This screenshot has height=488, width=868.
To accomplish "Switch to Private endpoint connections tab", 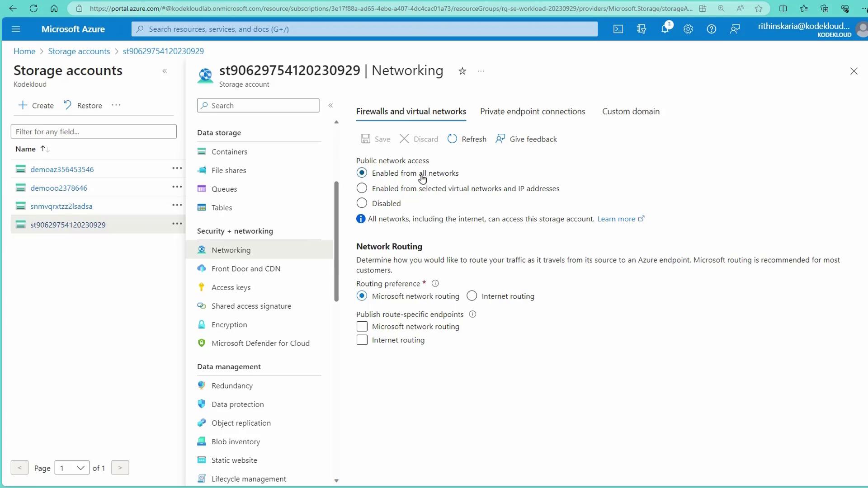I will [532, 112].
